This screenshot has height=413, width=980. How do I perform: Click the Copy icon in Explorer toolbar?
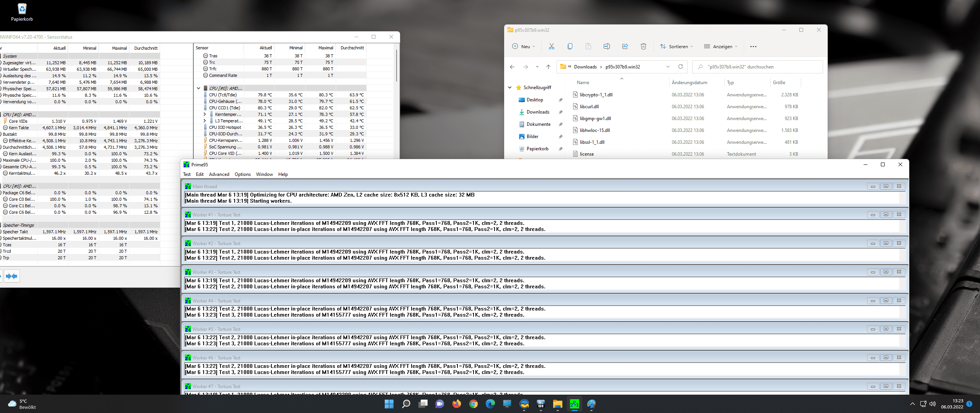tap(570, 46)
